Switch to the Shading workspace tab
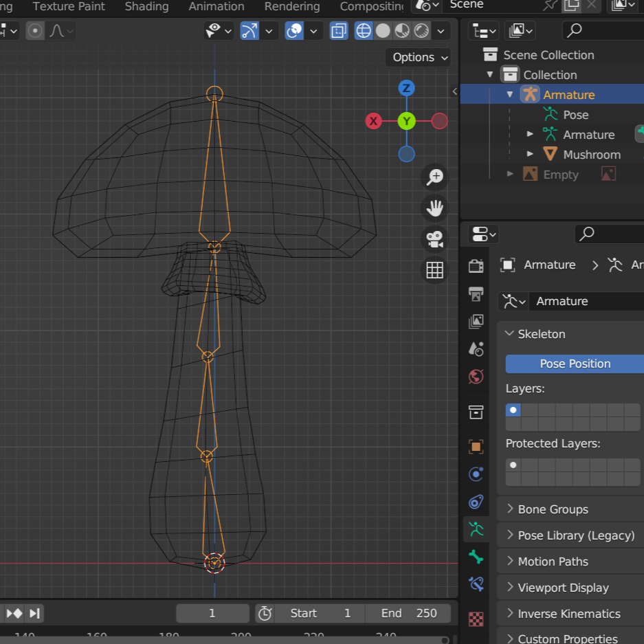This screenshot has height=644, width=644. pos(146,7)
